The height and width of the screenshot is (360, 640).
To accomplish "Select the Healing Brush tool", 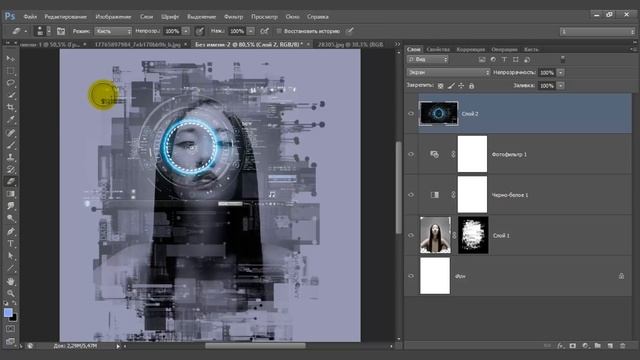I will point(11,132).
